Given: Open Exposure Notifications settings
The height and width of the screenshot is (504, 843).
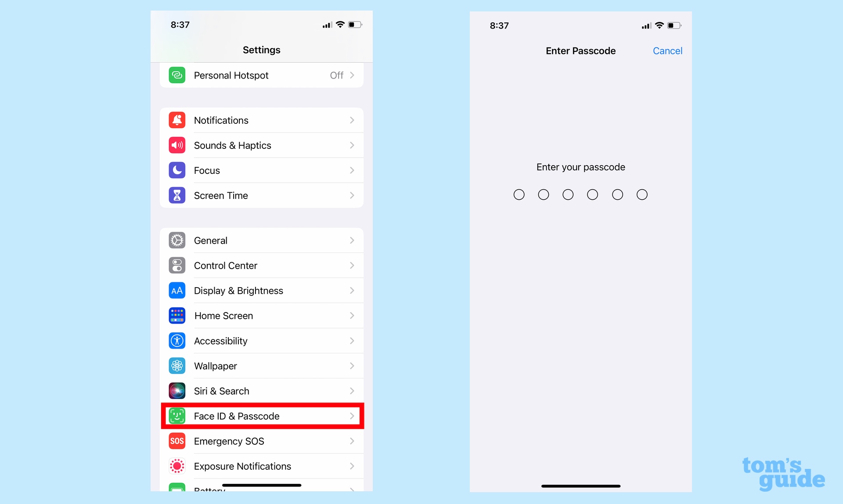Looking at the screenshot, I should [262, 466].
